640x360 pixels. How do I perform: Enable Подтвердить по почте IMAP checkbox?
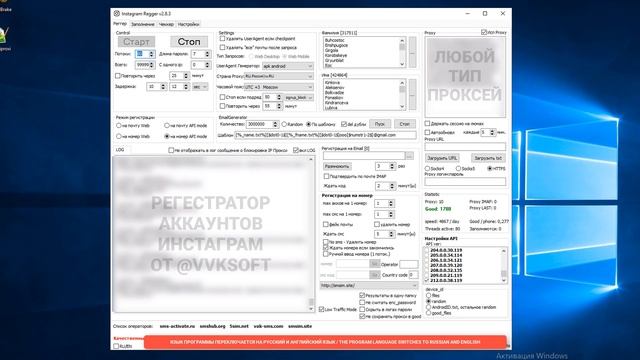[x=326, y=176]
